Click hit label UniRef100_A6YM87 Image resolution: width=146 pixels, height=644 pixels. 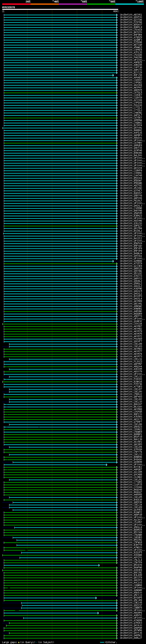(x=131, y=326)
